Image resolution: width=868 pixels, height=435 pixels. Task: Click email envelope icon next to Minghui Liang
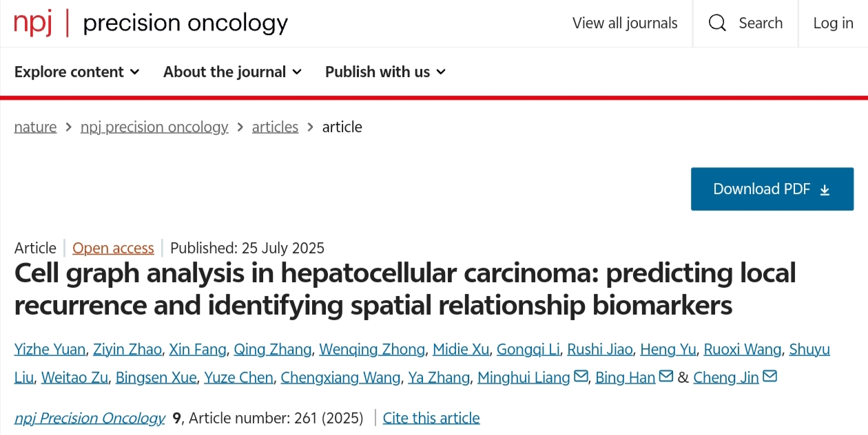(x=581, y=376)
